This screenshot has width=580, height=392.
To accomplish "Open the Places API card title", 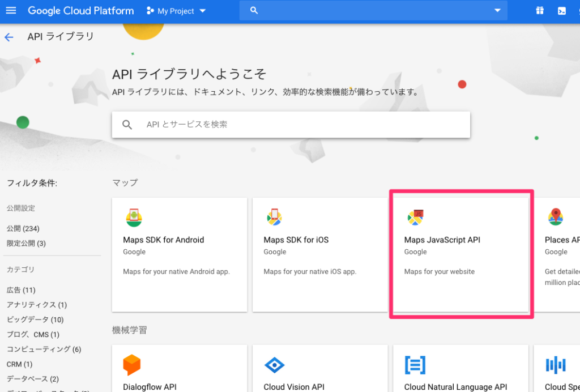I will pyautogui.click(x=562, y=240).
